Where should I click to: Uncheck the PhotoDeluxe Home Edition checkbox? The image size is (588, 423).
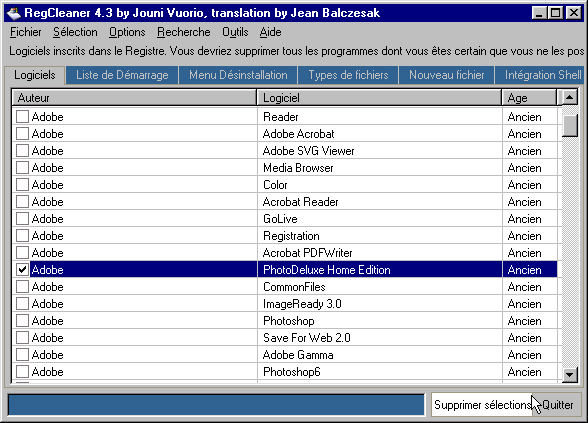[x=22, y=270]
